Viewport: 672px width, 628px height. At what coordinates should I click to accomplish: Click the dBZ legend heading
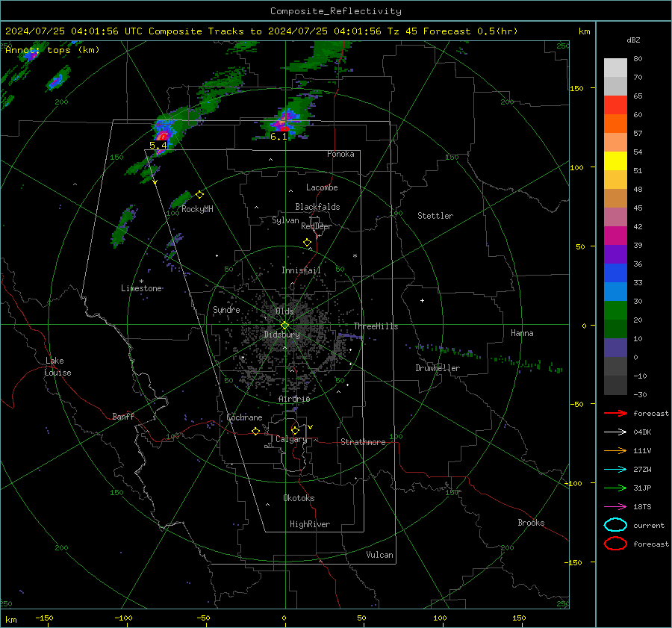click(x=633, y=40)
